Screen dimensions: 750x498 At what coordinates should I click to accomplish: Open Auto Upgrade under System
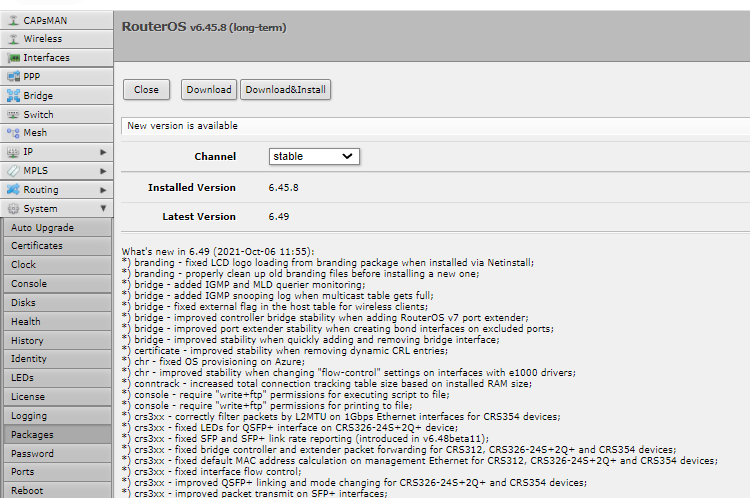57,228
